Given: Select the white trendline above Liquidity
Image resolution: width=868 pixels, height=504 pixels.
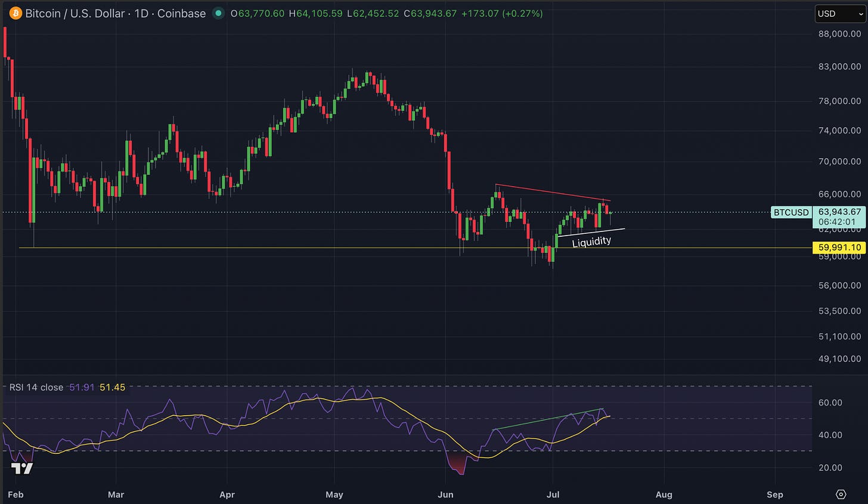Looking at the screenshot, I should pyautogui.click(x=591, y=233).
